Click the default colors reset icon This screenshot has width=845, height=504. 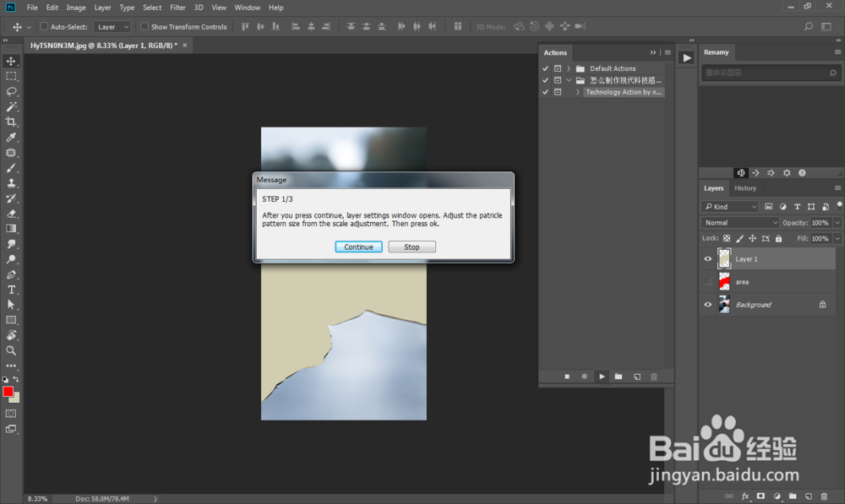point(5,379)
